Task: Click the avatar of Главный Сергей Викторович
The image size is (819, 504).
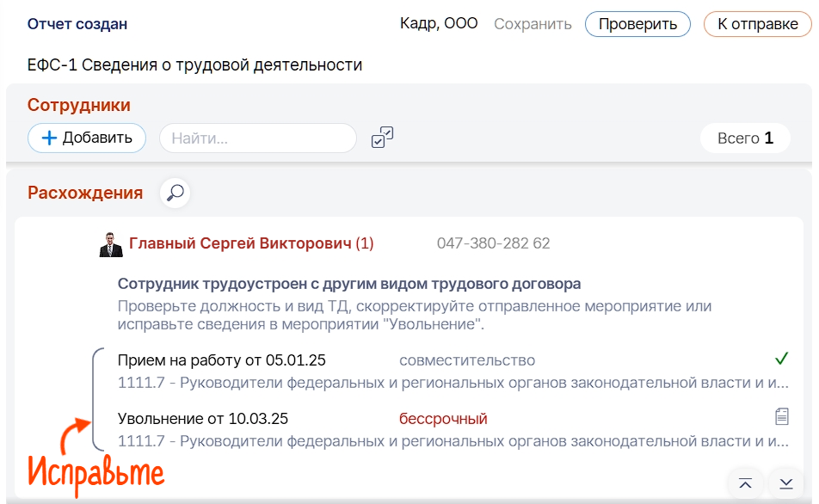Action: coord(111,244)
